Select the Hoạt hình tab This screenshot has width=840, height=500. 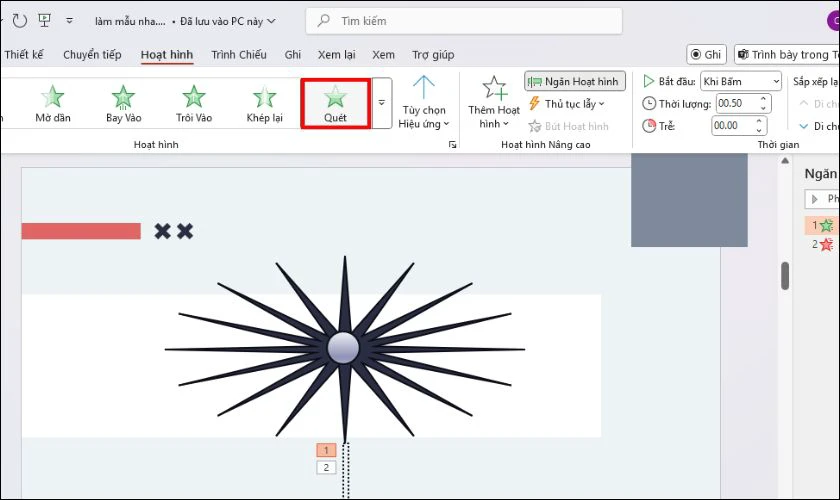[x=167, y=55]
